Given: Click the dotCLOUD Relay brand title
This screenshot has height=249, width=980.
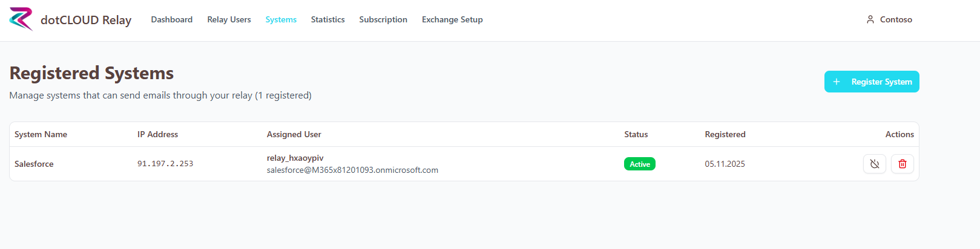Looking at the screenshot, I should click(x=86, y=20).
